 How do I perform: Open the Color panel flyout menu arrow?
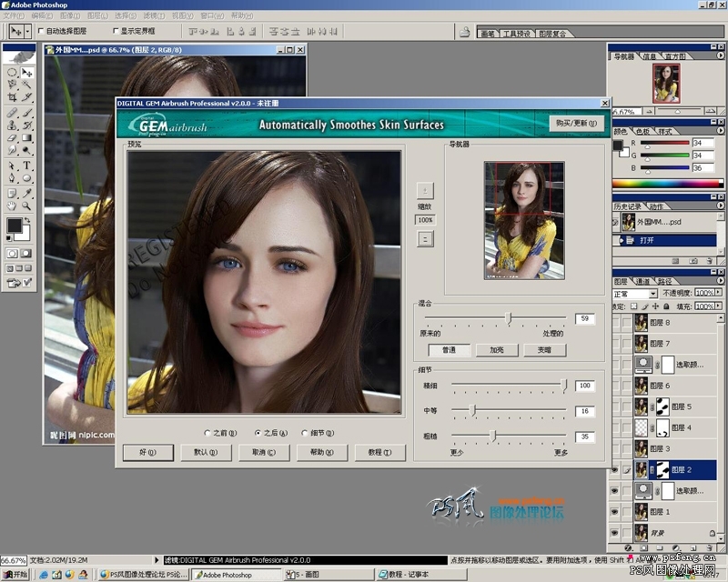point(721,130)
